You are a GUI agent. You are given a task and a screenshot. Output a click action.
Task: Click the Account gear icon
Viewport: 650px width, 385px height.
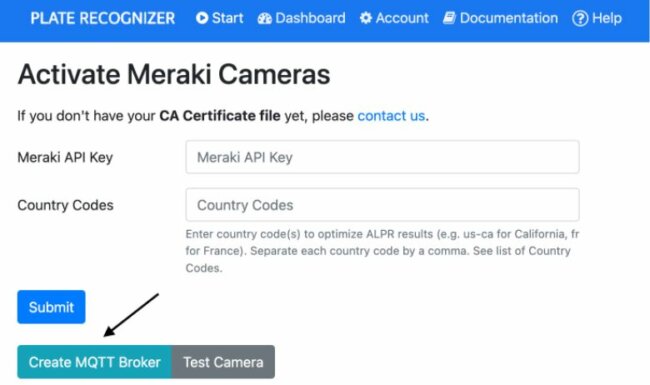pyautogui.click(x=366, y=18)
